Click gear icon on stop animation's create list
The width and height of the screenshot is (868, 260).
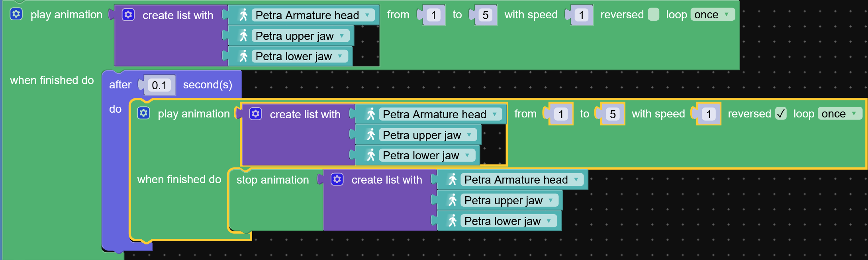[337, 180]
